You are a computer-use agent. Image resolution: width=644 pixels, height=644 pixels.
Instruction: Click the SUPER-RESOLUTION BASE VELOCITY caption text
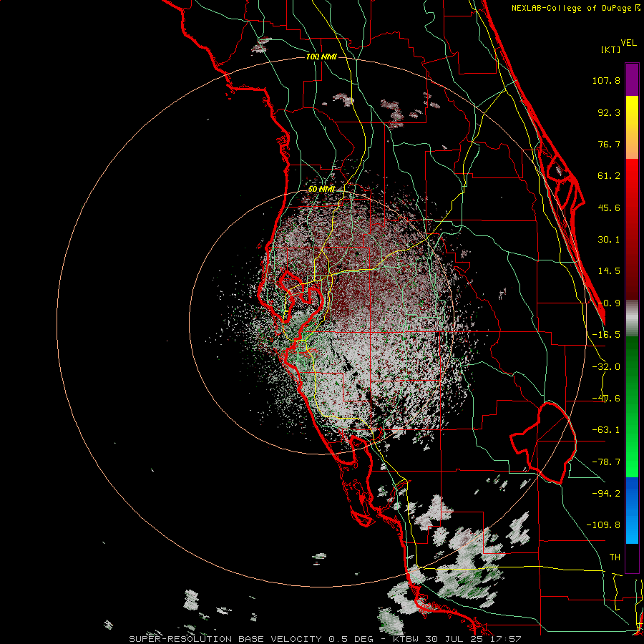pyautogui.click(x=225, y=639)
